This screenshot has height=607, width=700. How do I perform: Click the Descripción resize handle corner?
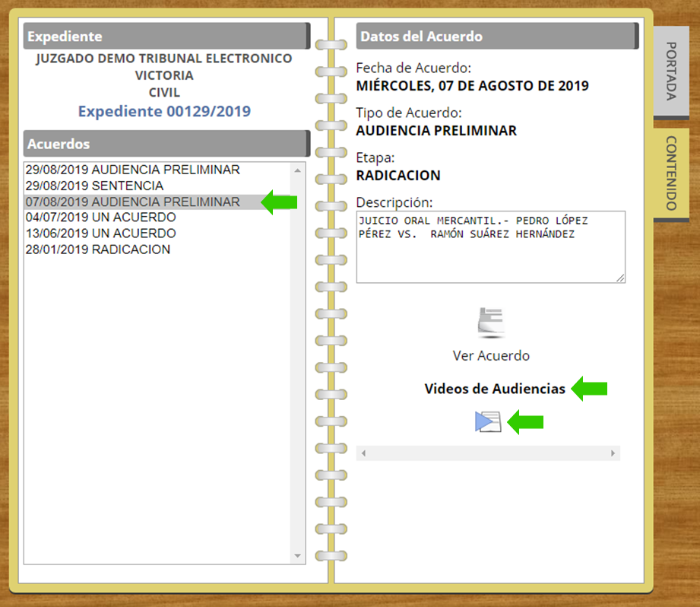coord(620,278)
